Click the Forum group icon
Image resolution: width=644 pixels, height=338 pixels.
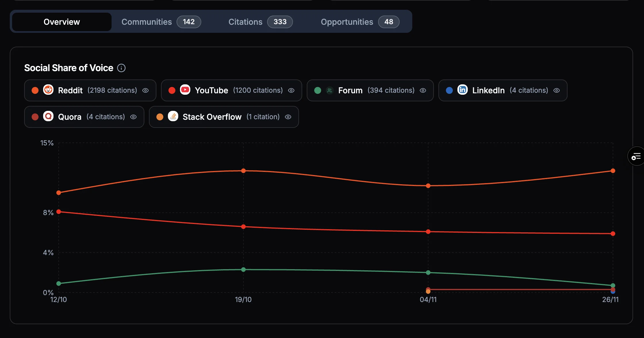(x=329, y=90)
